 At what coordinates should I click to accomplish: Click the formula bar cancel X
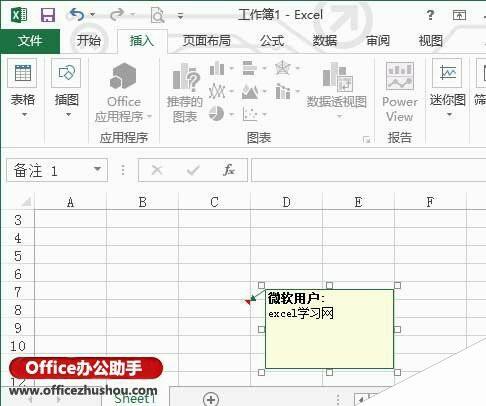pyautogui.click(x=157, y=170)
